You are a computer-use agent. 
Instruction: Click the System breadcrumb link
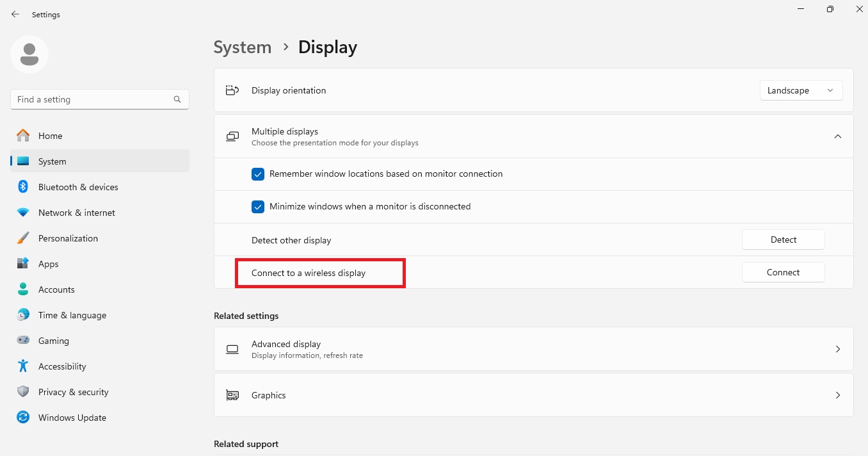[243, 47]
